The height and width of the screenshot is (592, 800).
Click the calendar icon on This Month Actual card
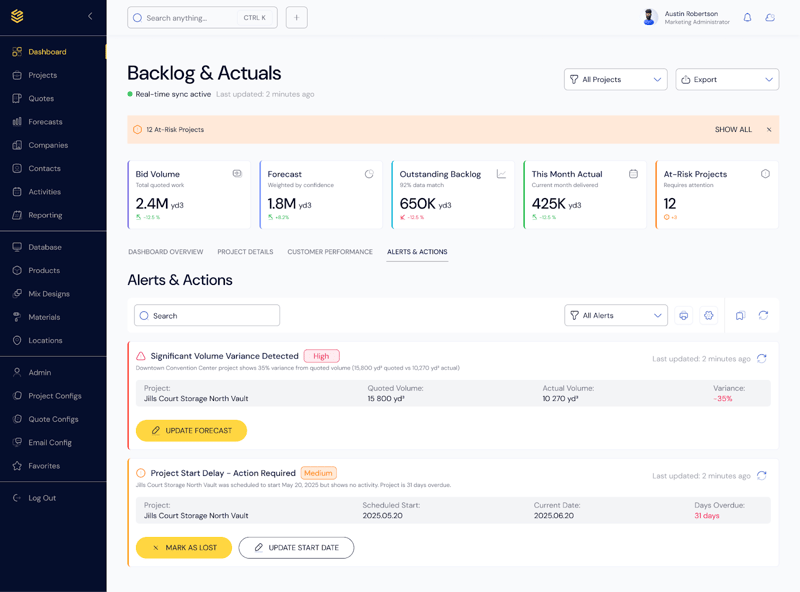[x=633, y=174]
